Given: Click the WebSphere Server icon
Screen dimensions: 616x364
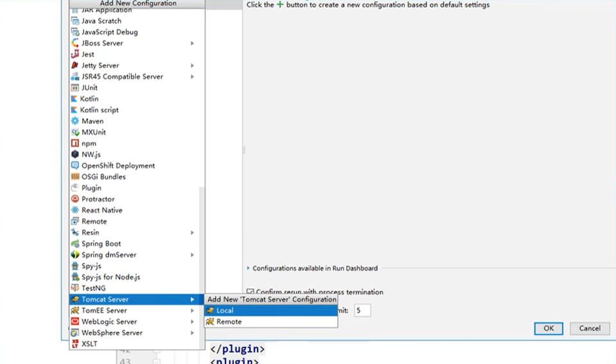Looking at the screenshot, I should click(x=75, y=333).
